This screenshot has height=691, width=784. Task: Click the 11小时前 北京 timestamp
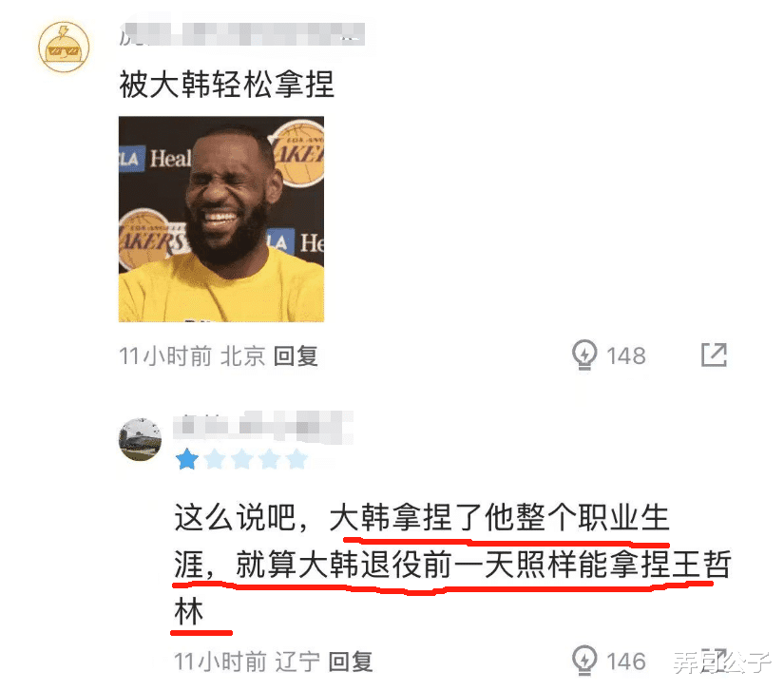192,356
